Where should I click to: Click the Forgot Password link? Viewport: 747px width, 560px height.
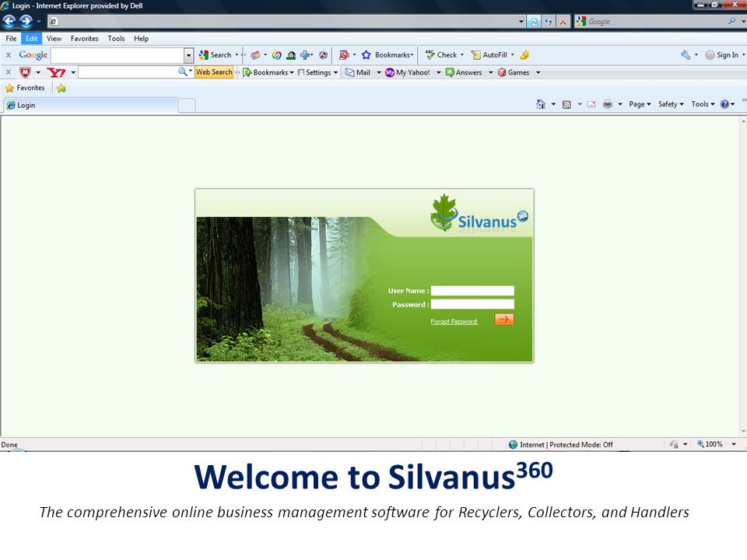(x=454, y=321)
